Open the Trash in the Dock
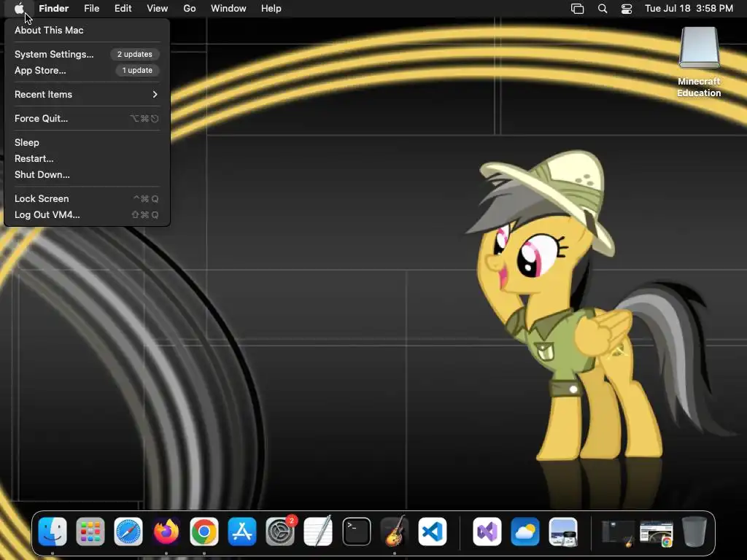The height and width of the screenshot is (560, 747). click(694, 532)
